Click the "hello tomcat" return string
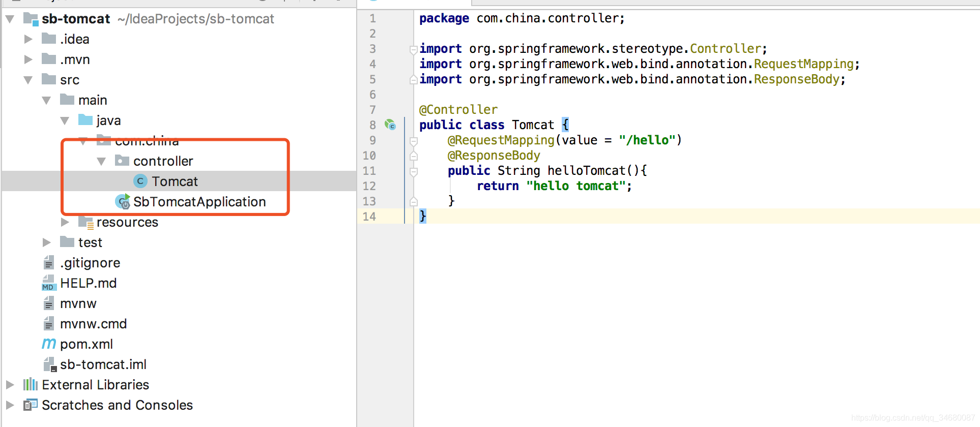Screen dimensions: 980x427 point(575,186)
